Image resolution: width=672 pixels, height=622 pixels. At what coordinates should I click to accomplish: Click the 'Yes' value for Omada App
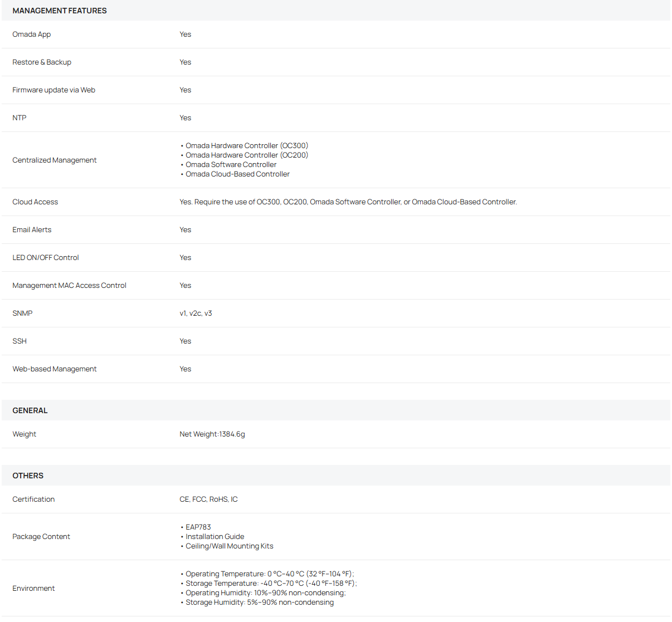click(x=186, y=35)
